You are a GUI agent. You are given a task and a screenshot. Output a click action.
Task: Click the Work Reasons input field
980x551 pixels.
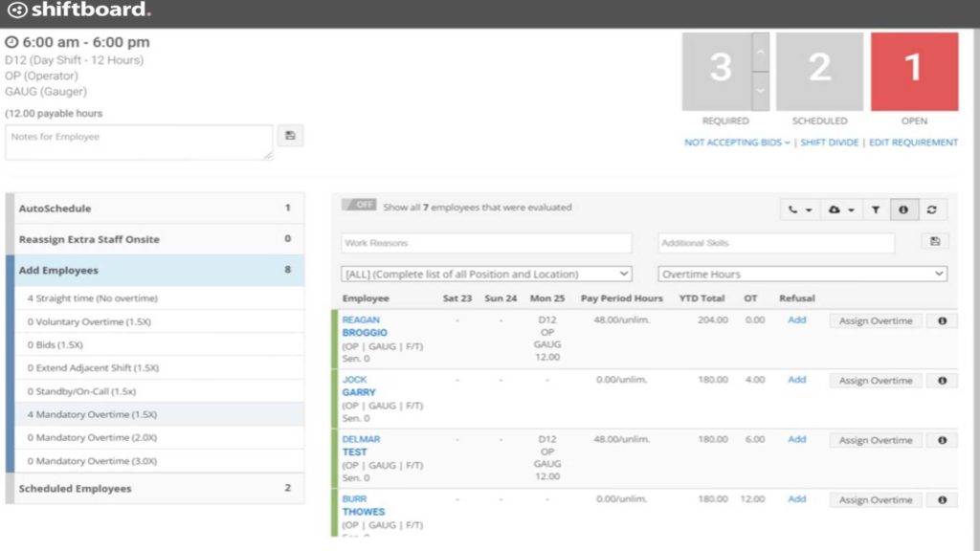pyautogui.click(x=486, y=243)
